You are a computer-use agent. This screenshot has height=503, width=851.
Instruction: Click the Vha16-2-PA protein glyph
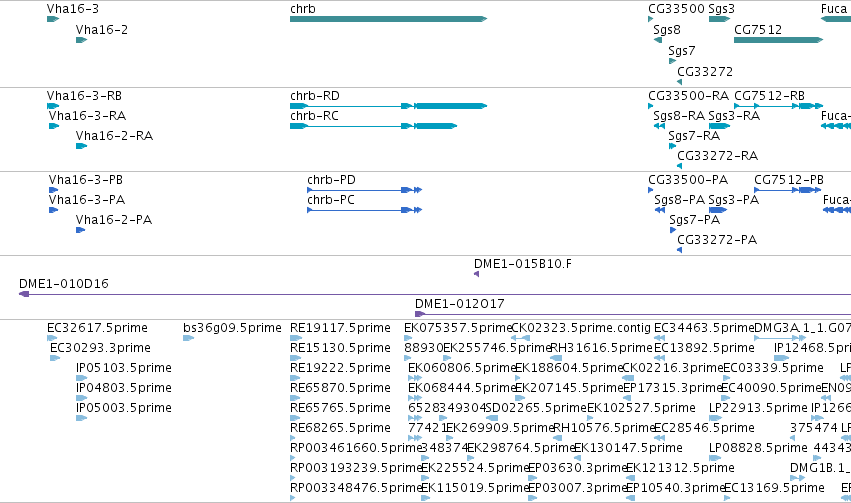[80, 230]
